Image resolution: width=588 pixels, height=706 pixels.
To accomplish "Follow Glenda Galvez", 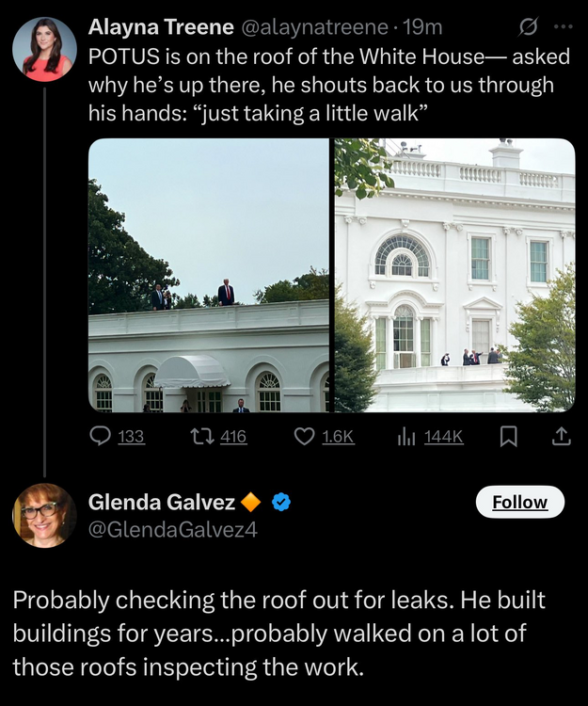I will [519, 502].
